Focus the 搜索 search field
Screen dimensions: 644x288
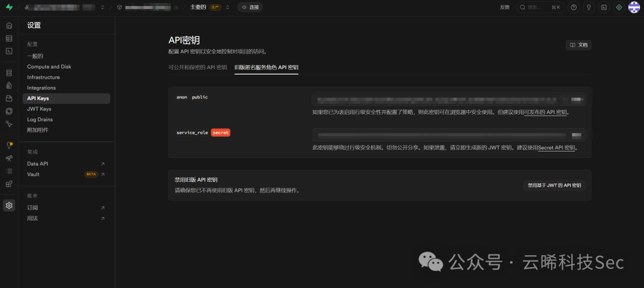[x=540, y=7]
